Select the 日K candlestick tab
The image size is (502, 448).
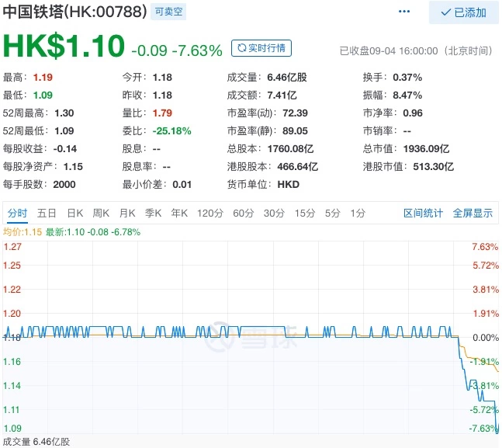click(74, 214)
